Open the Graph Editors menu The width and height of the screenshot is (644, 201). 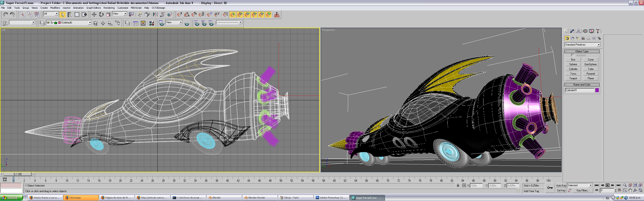point(93,8)
